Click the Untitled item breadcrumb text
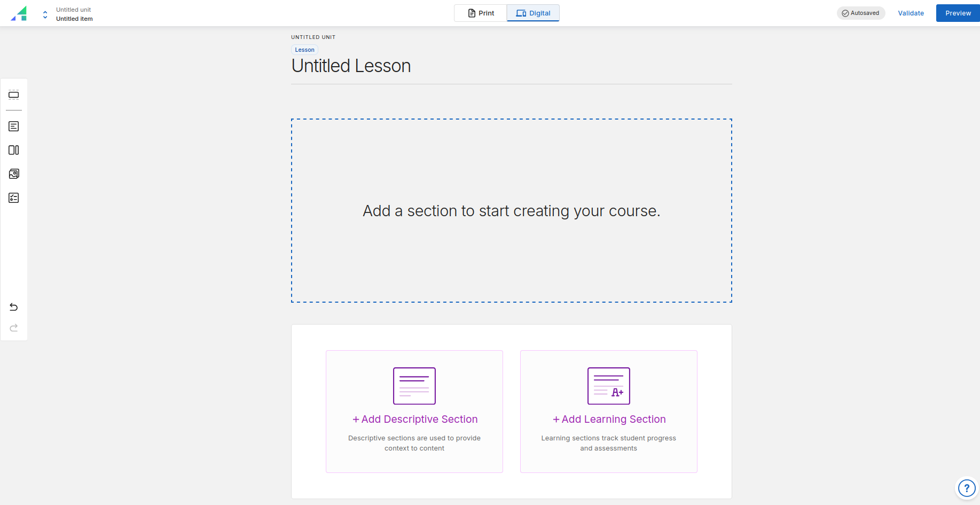This screenshot has height=505, width=980. [74, 19]
